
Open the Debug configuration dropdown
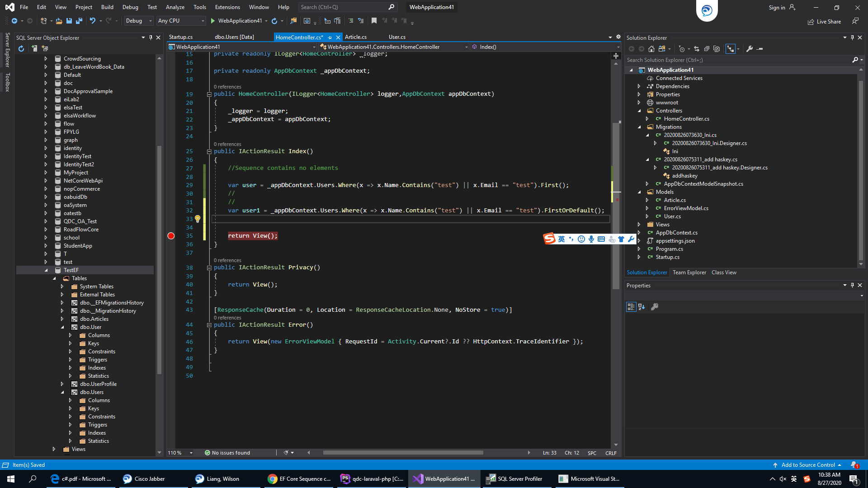(138, 21)
